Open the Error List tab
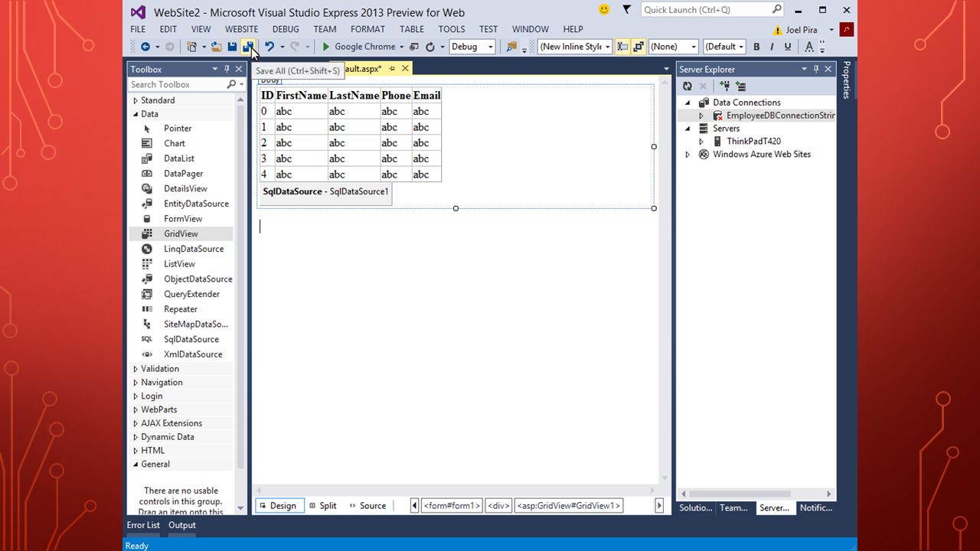This screenshot has width=980, height=551. [x=143, y=525]
